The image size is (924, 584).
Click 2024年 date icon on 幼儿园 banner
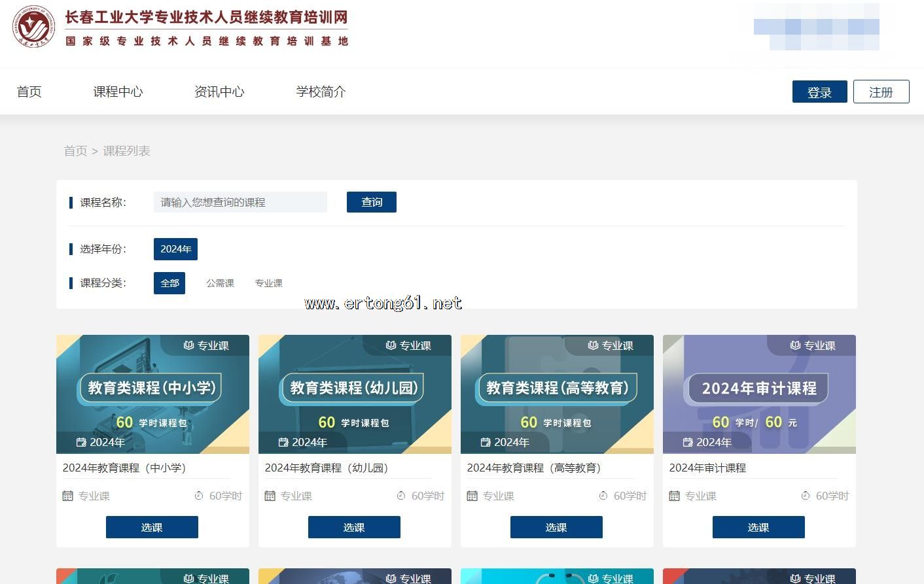(283, 443)
